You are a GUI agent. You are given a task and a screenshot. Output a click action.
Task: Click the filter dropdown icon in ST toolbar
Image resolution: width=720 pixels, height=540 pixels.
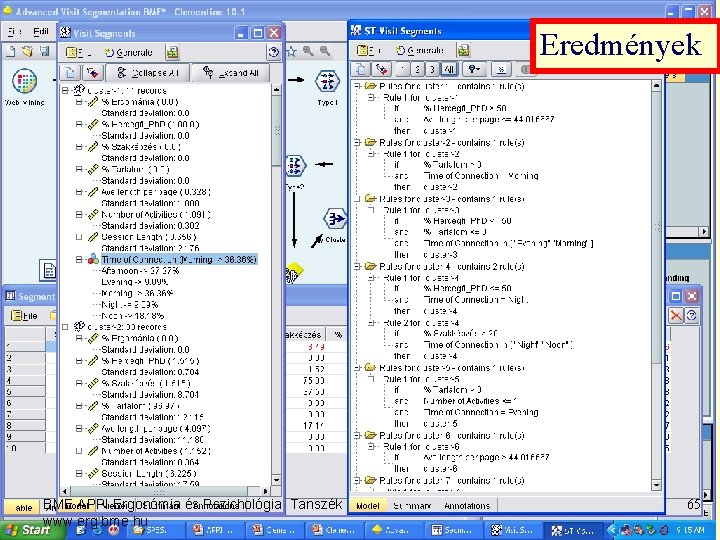point(473,69)
